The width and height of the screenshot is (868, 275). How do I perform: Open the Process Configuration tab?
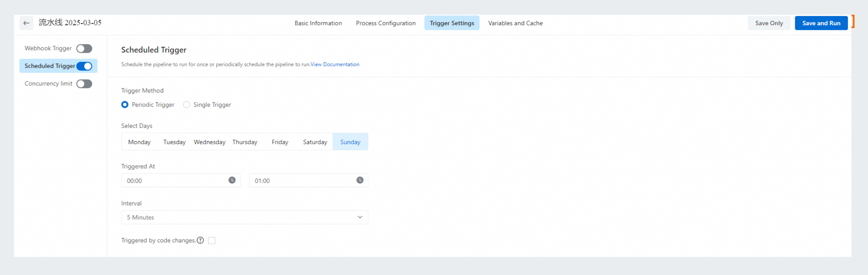tap(386, 23)
